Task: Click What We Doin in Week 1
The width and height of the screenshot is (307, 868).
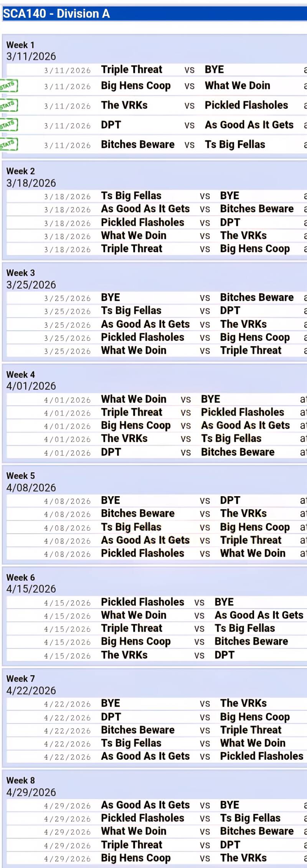Action: [237, 86]
